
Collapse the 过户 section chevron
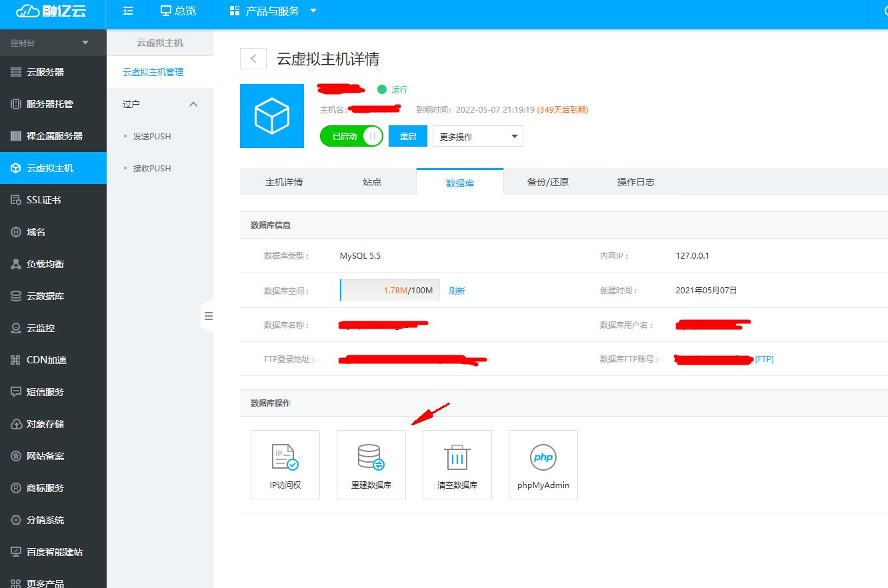tap(193, 104)
